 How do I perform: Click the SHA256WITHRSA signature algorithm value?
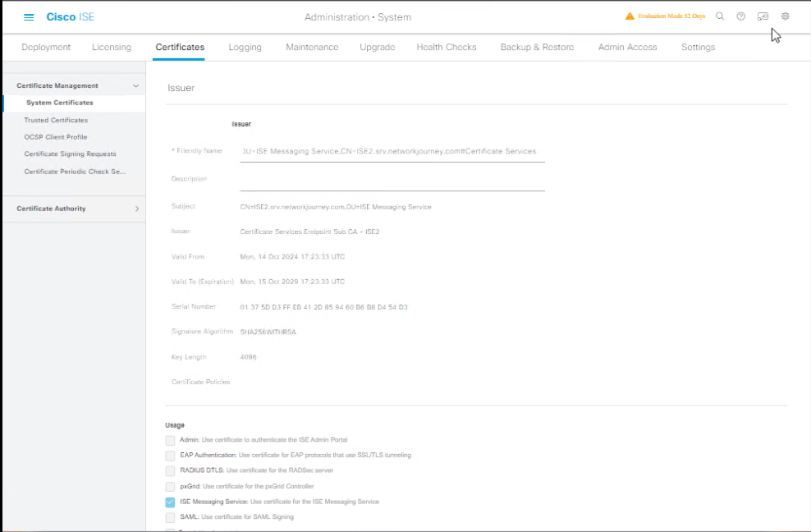click(x=268, y=332)
